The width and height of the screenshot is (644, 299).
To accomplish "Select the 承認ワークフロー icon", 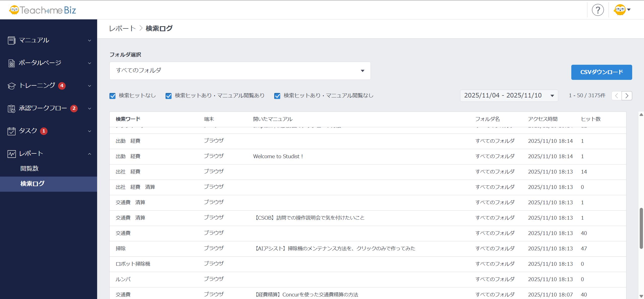I will pos(11,108).
